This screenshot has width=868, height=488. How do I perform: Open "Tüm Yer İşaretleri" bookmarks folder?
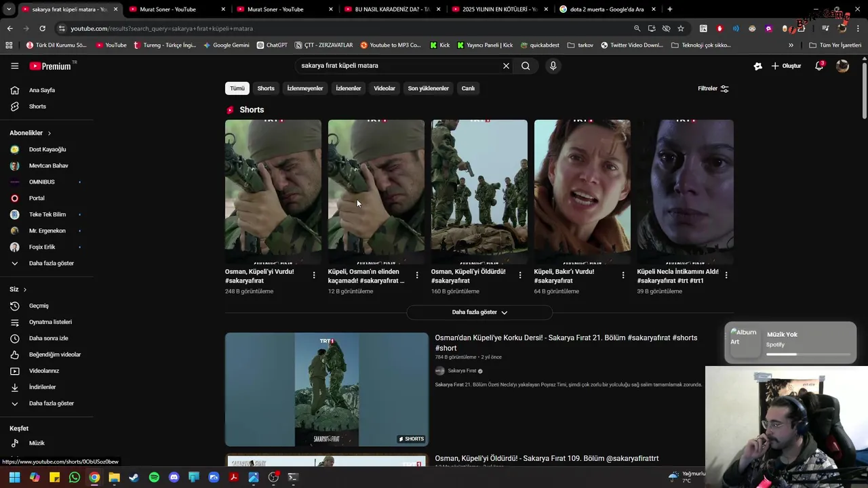[x=835, y=45]
